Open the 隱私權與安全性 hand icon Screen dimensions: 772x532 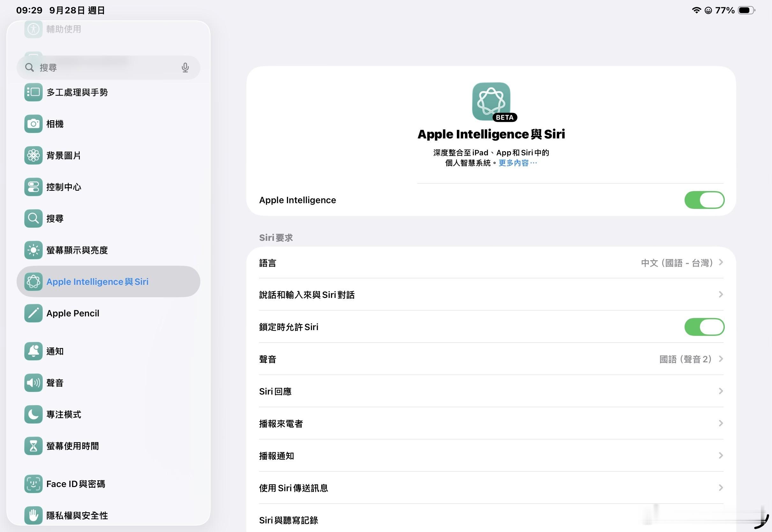(x=33, y=515)
